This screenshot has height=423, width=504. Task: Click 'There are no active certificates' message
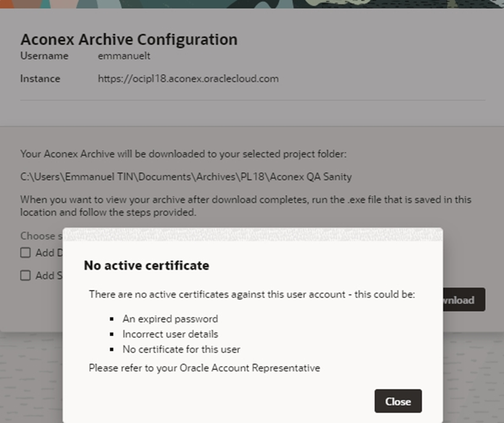tap(252, 294)
